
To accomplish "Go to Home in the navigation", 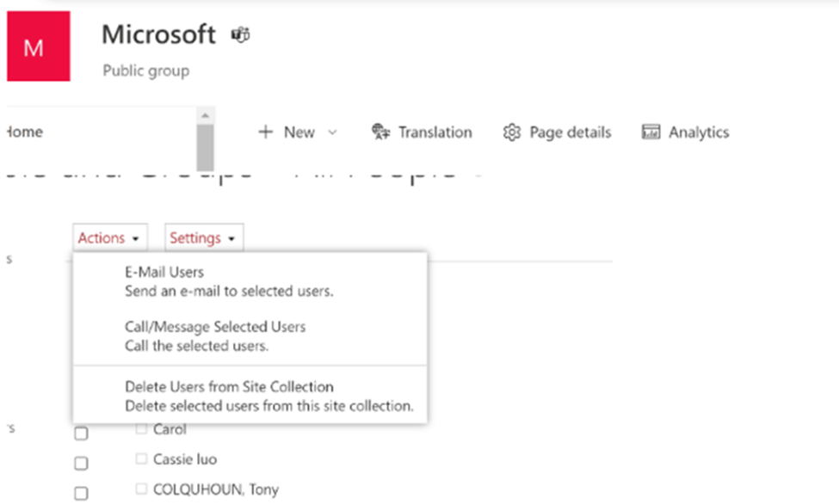I will coord(25,132).
